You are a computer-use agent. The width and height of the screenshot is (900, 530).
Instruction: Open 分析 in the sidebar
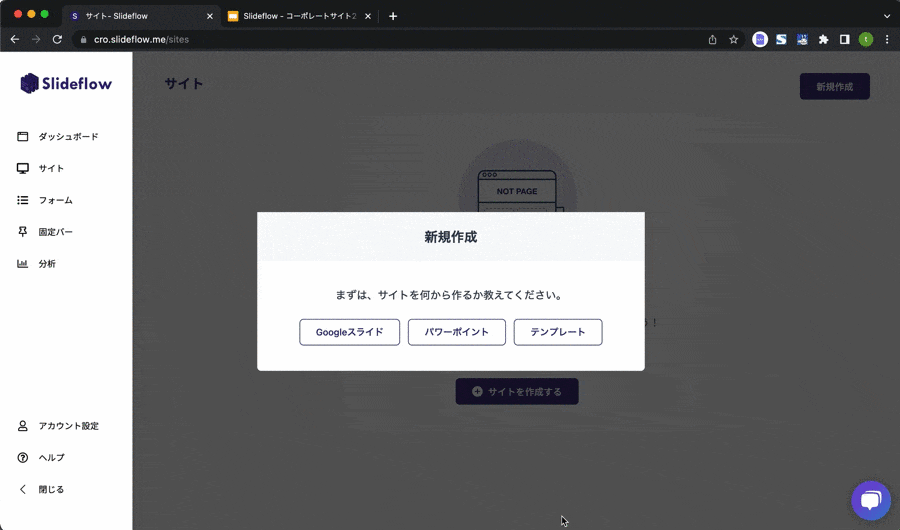click(x=47, y=264)
